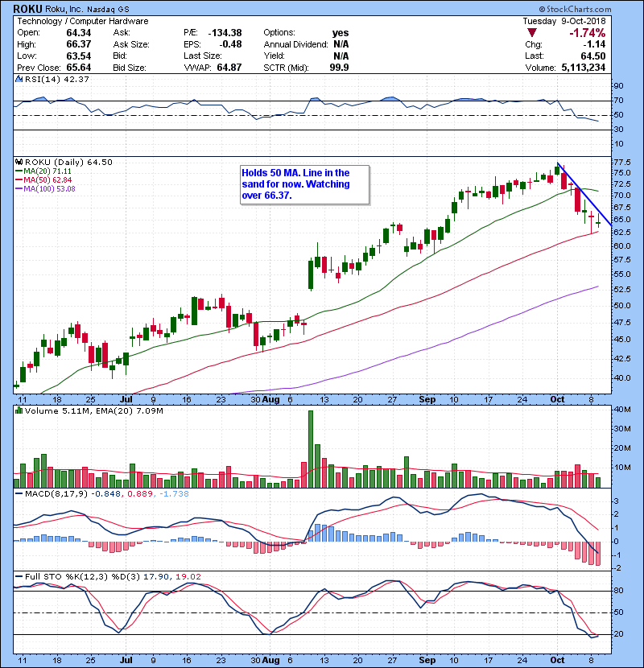Click the 'Jul' label on bottom date axis
Screen dimensions: 644x668
click(126, 660)
